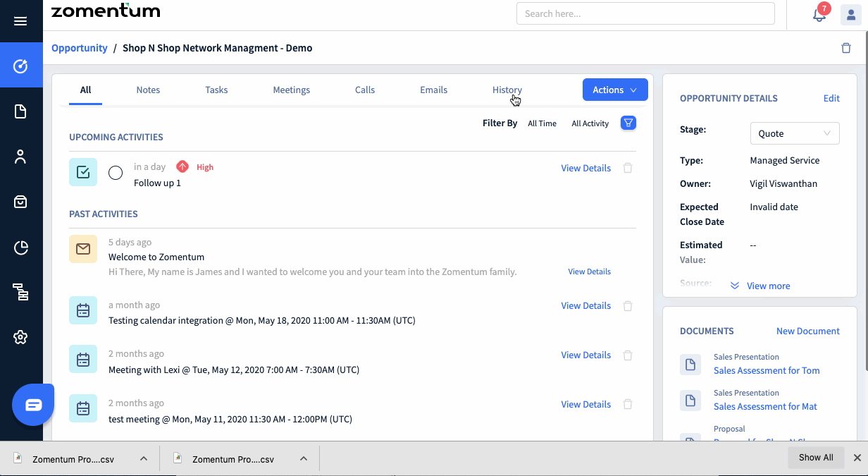This screenshot has height=476, width=868.
Task: Click the filter funnel icon next to All Activity
Action: pos(628,123)
